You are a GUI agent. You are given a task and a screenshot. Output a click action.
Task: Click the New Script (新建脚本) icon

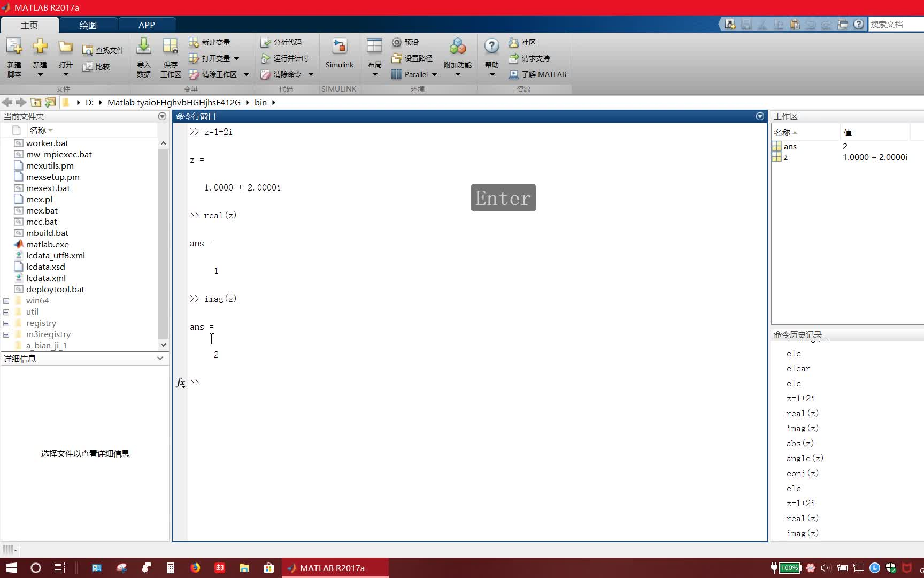(x=14, y=47)
